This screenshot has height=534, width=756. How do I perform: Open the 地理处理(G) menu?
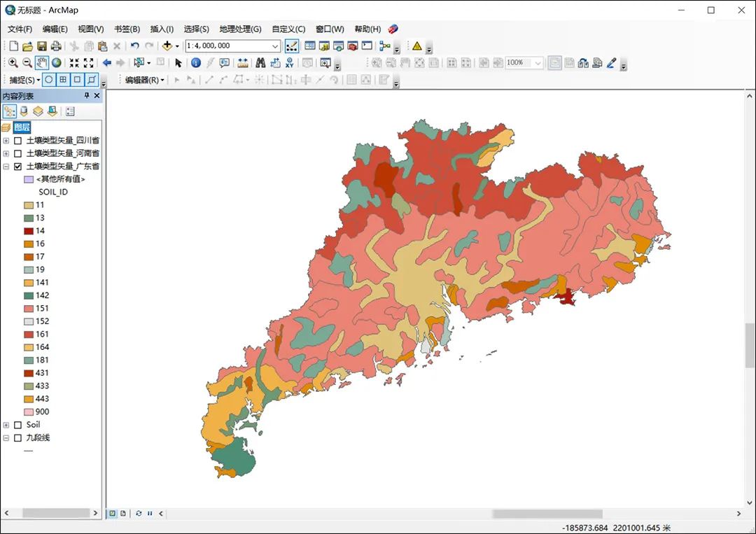[x=240, y=29]
